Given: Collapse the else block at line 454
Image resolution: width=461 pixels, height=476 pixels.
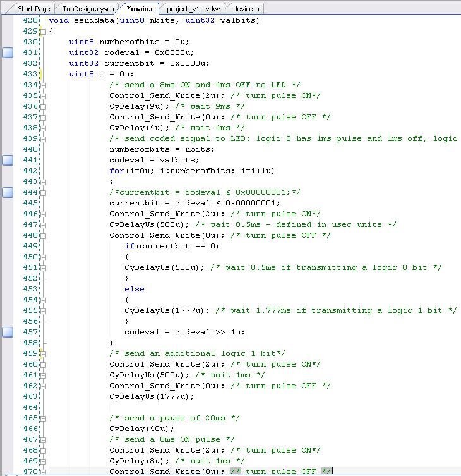Looking at the screenshot, I should click(x=43, y=300).
